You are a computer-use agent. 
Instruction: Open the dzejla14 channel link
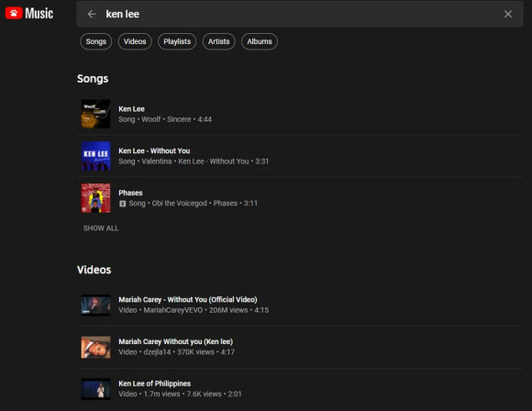tap(157, 352)
